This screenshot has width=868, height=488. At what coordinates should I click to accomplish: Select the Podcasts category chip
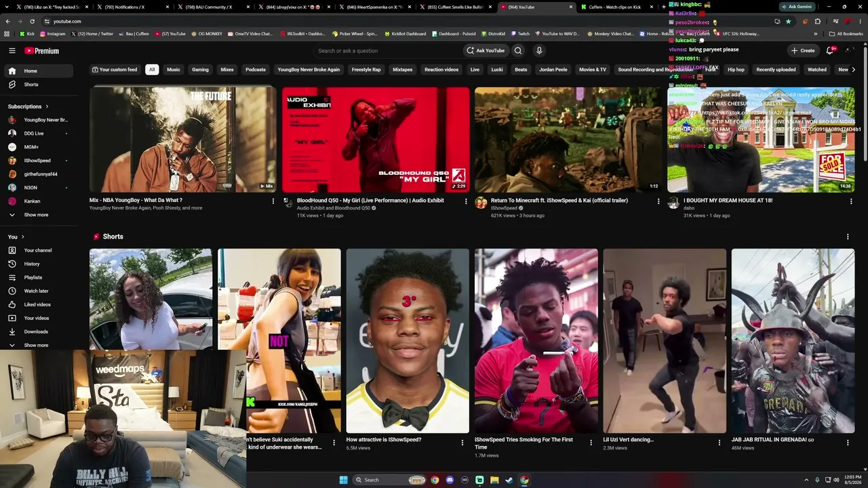(x=256, y=70)
